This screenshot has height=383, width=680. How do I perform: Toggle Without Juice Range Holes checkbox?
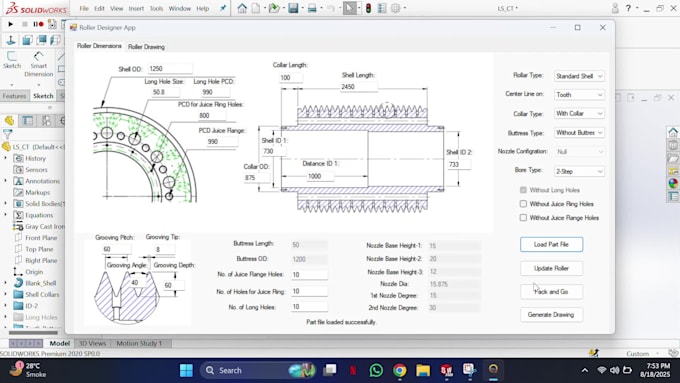(523, 218)
